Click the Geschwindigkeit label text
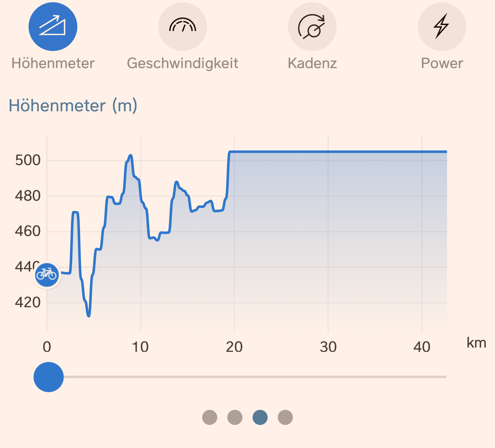The image size is (495, 448). point(183,63)
